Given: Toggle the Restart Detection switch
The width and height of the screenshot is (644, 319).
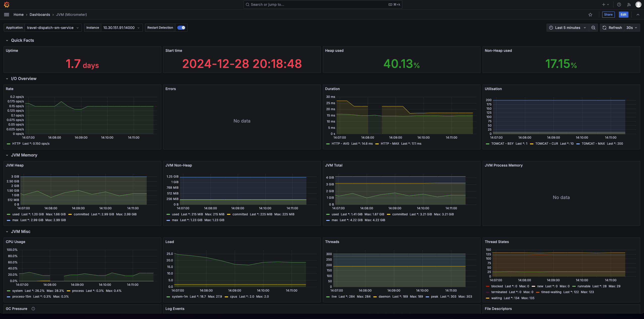Looking at the screenshot, I should (x=181, y=28).
